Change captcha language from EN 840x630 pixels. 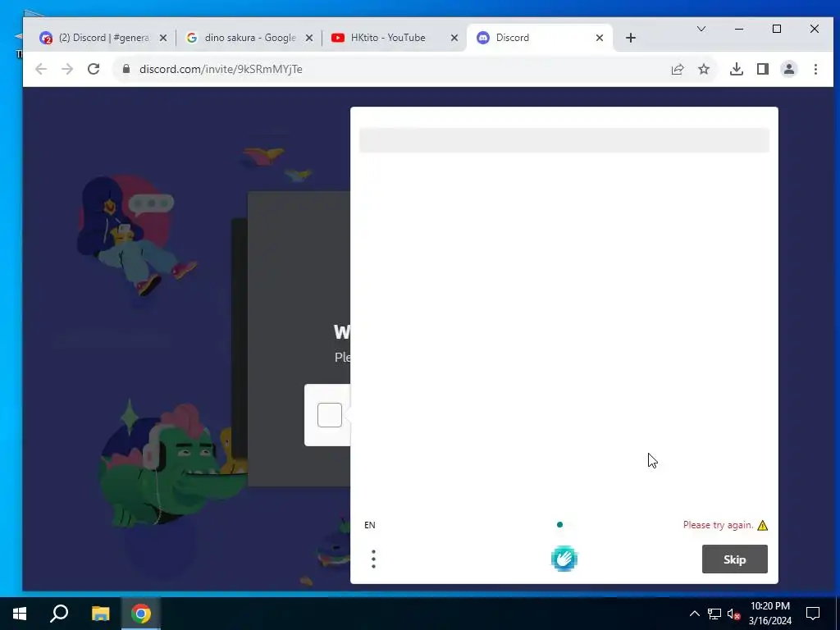[370, 525]
